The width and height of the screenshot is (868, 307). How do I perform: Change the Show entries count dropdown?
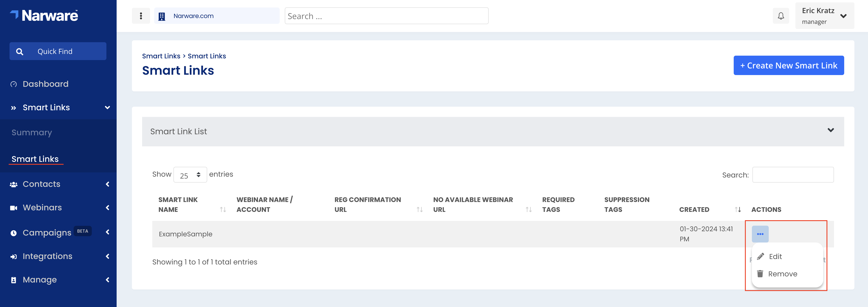[190, 175]
